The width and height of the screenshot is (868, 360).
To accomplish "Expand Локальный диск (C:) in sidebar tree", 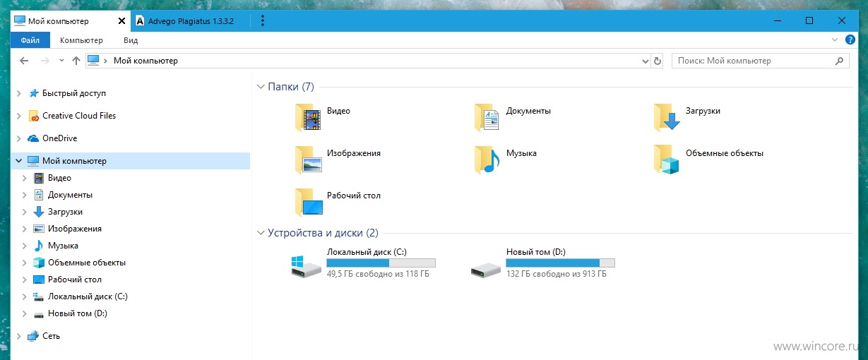I will 25,296.
